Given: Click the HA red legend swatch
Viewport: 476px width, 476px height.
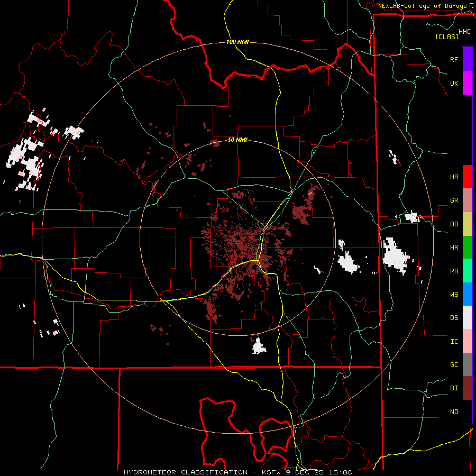Looking at the screenshot, I should [x=467, y=177].
